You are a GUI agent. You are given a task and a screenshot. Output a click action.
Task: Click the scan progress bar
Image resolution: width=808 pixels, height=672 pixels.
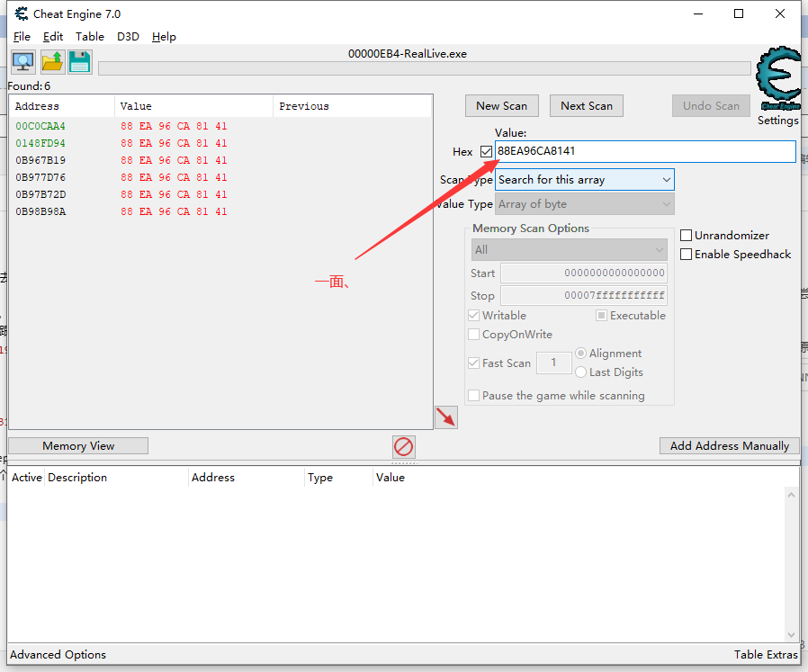(425, 68)
